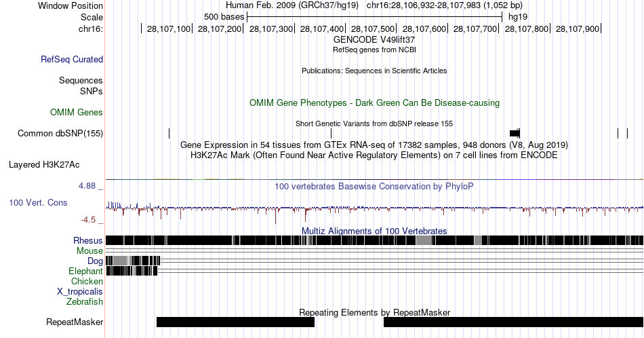644x338 pixels.
Task: Click 100 vertebrates Basewise Conservation by PhyloP title
Action: pyautogui.click(x=374, y=186)
